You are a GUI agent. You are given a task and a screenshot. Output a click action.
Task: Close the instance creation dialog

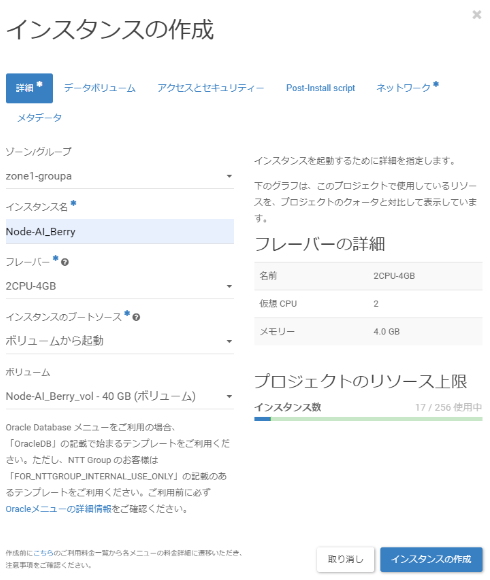(477, 15)
